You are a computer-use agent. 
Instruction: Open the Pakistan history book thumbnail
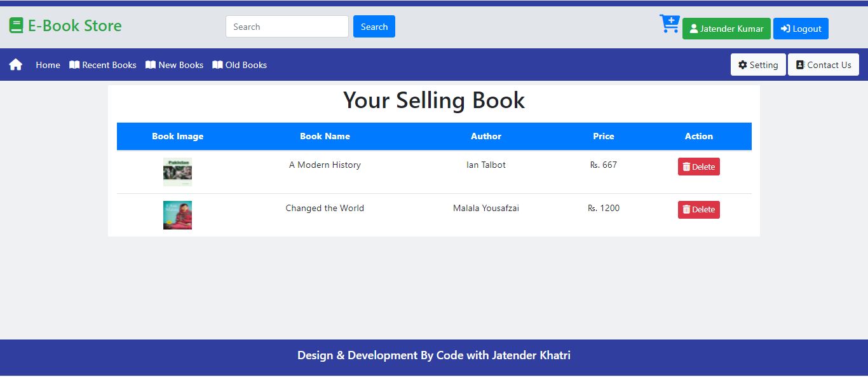177,172
